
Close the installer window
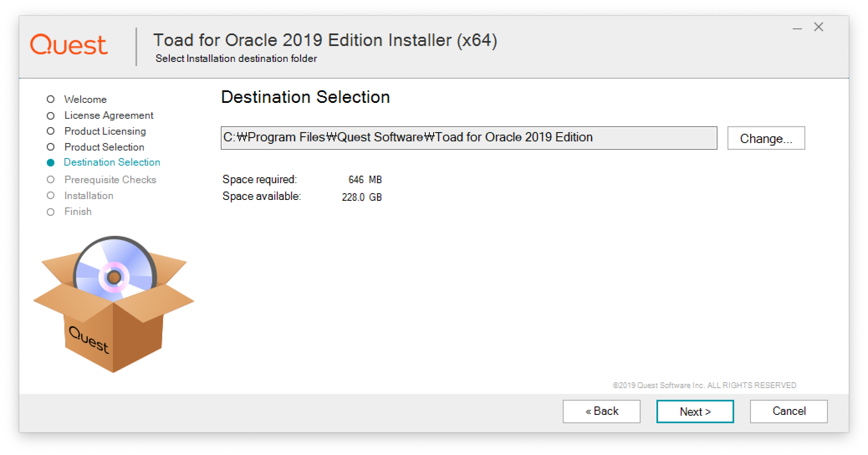(819, 27)
